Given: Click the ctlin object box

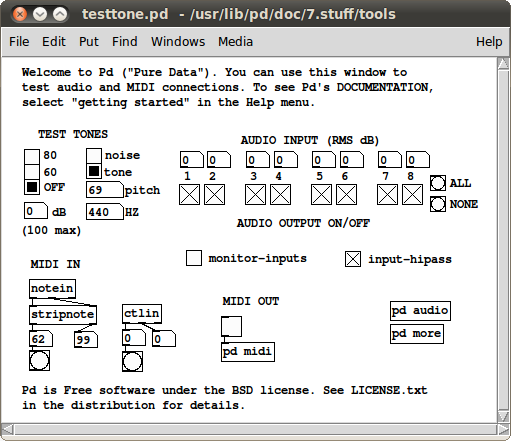Looking at the screenshot, I should pyautogui.click(x=142, y=313).
